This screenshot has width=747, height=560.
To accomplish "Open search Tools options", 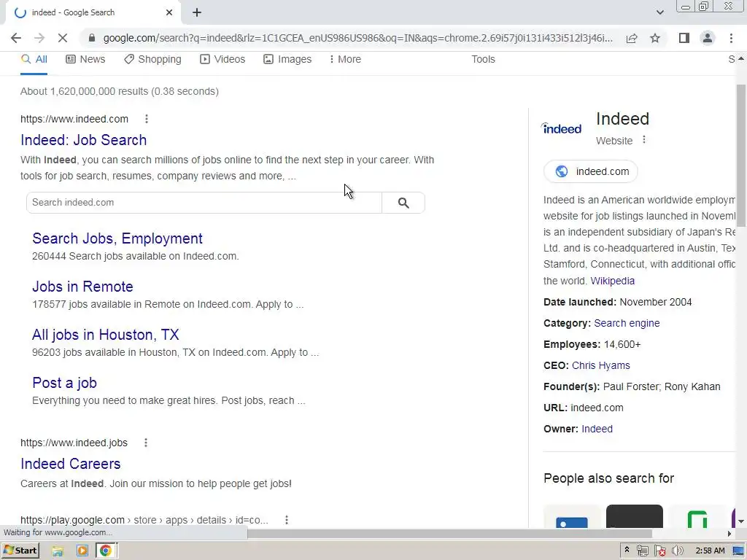I will (x=483, y=60).
